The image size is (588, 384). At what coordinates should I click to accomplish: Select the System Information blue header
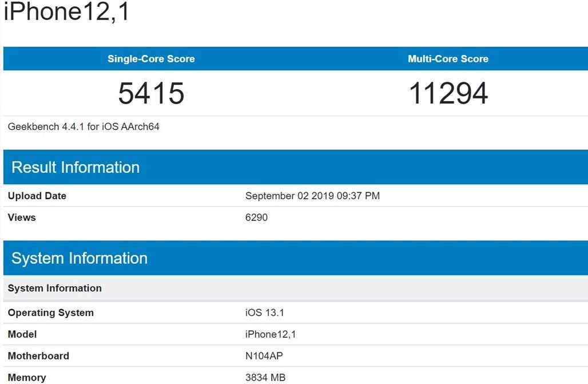[79, 258]
